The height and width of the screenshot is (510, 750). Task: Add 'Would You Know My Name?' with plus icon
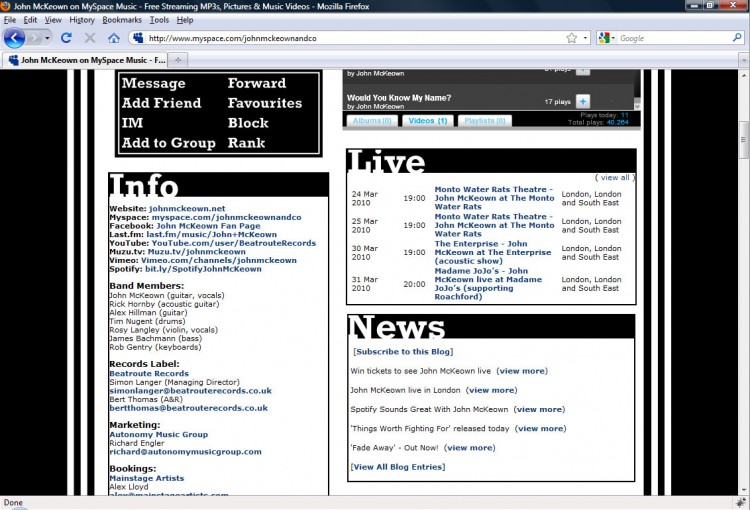(x=583, y=101)
